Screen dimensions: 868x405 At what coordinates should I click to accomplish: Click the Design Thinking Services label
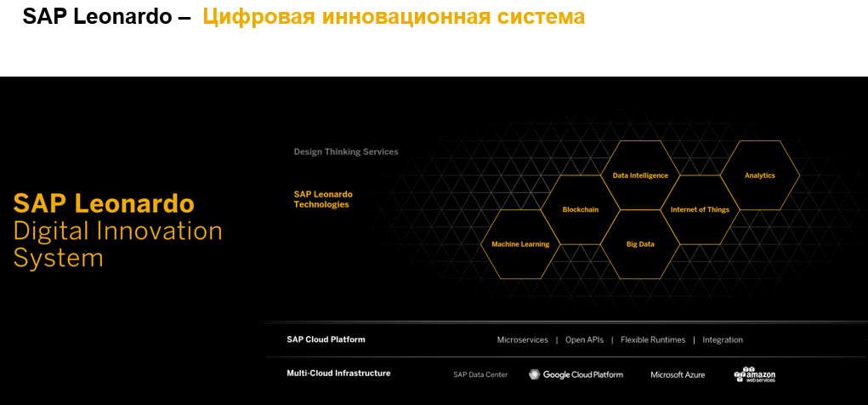[x=346, y=151]
